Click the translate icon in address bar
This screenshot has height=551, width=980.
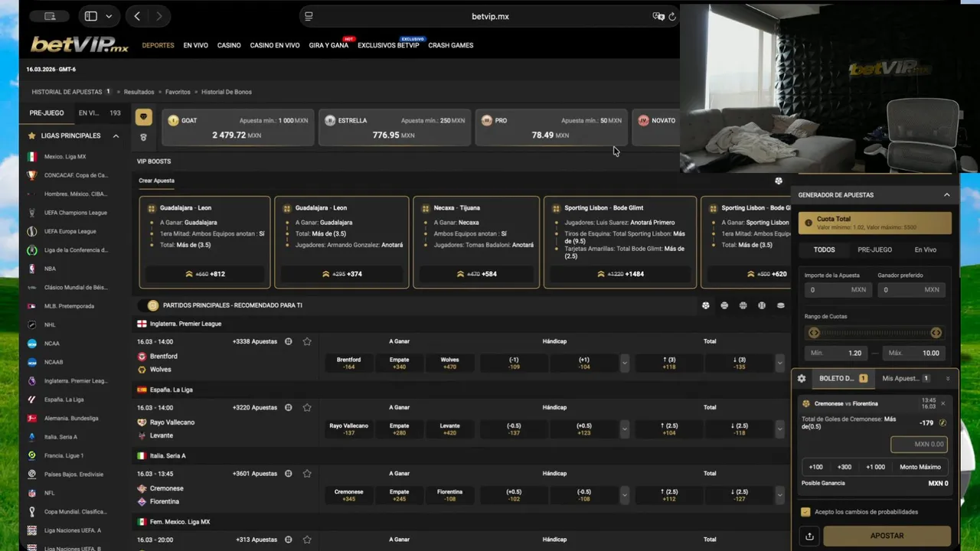point(658,16)
